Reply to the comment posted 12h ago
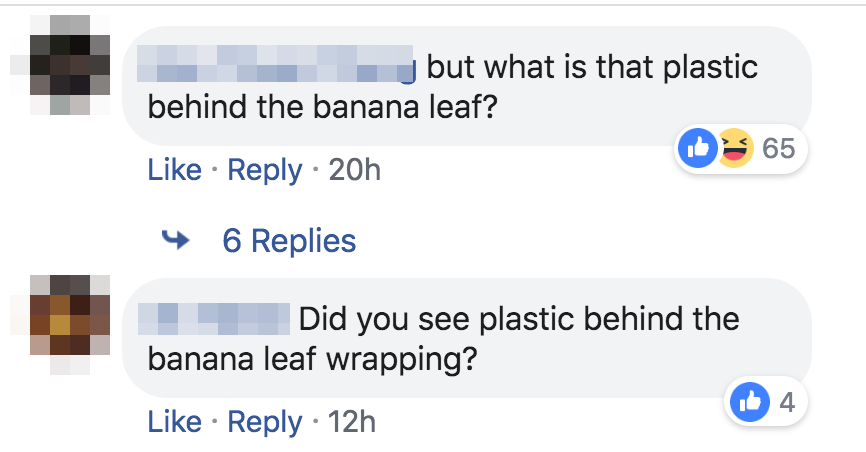 coord(264,422)
